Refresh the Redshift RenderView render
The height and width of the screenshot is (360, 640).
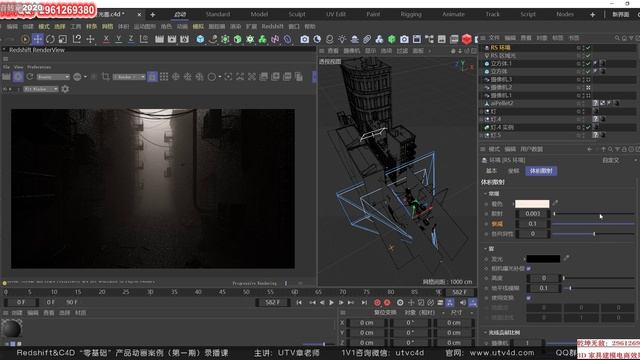click(30, 77)
